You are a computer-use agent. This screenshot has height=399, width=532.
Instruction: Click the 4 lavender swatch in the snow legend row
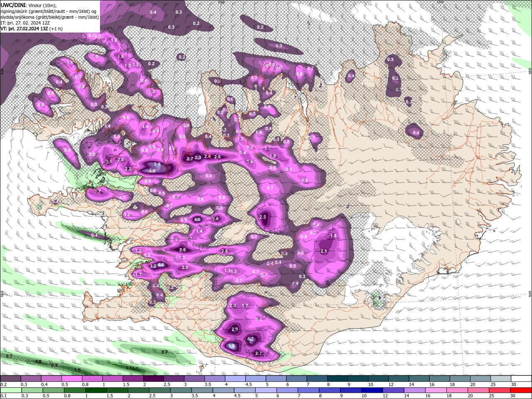coord(235,379)
